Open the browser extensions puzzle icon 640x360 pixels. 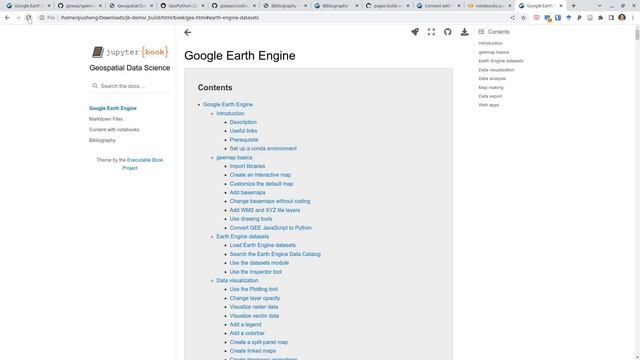tap(600, 18)
